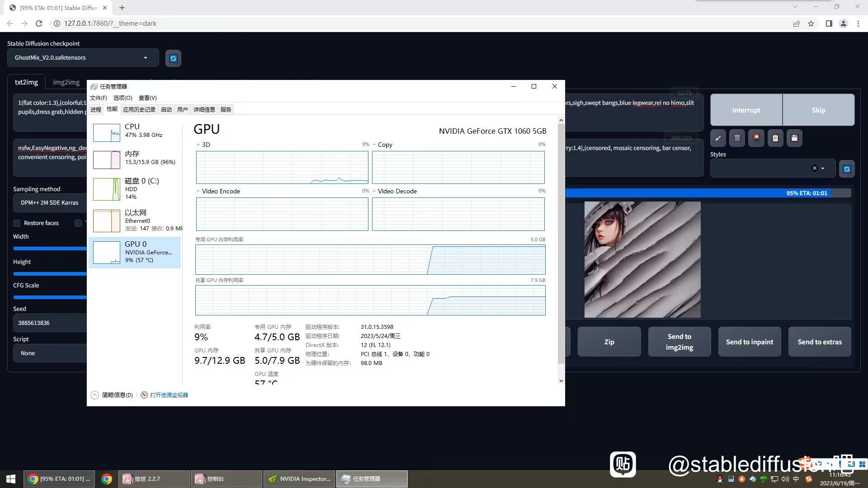The height and width of the screenshot is (488, 868).
Task: Open the network icon in the system tray
Action: [774, 479]
